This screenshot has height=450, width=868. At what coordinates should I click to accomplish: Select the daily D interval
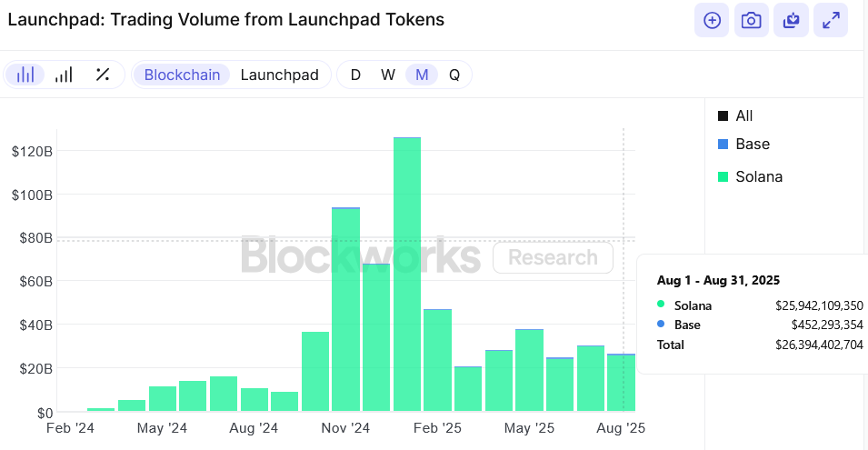click(x=356, y=75)
